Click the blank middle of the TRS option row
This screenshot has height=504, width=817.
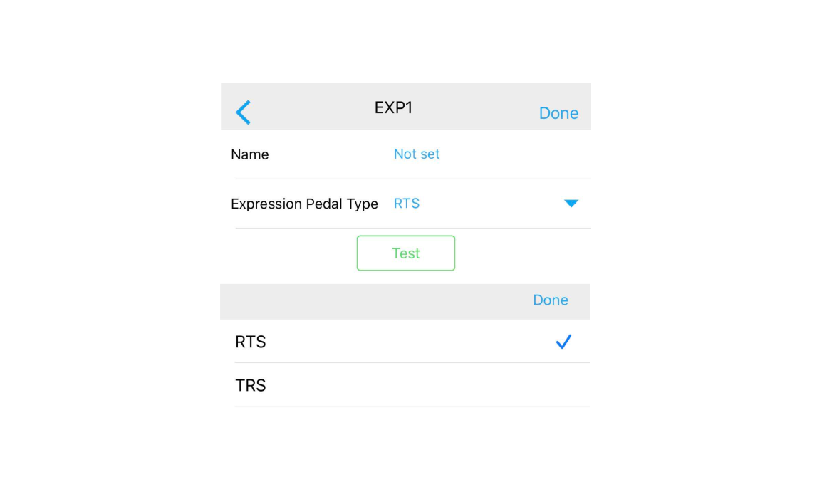(x=406, y=386)
